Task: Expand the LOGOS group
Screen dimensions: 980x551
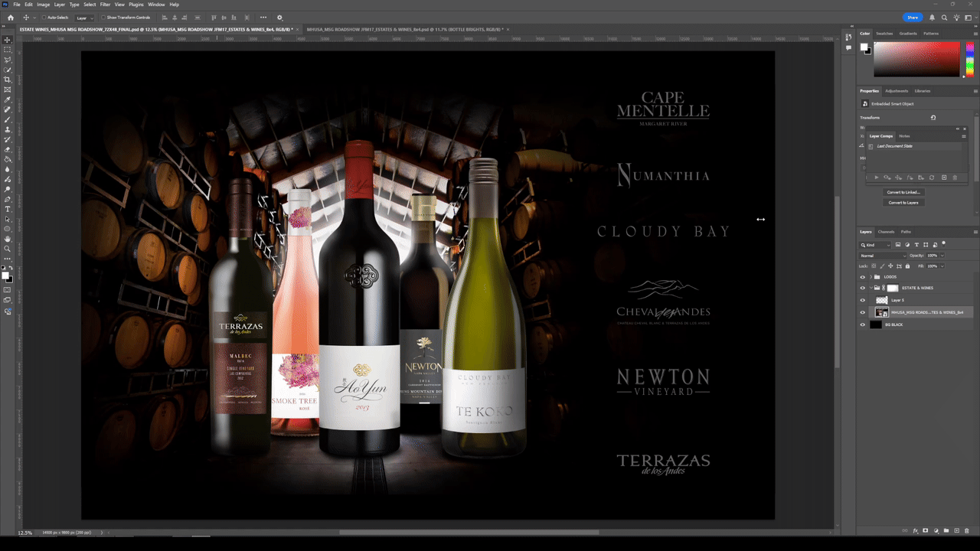Action: (x=871, y=276)
